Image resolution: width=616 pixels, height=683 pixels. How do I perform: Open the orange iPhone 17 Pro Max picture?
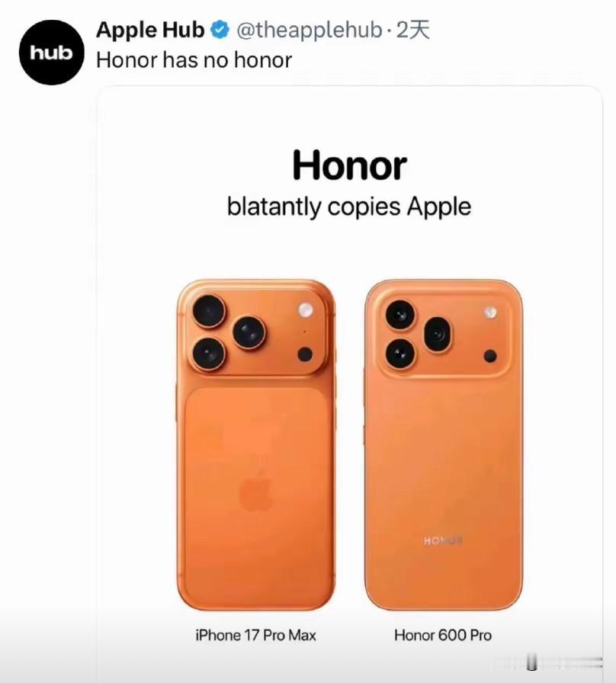point(256,445)
